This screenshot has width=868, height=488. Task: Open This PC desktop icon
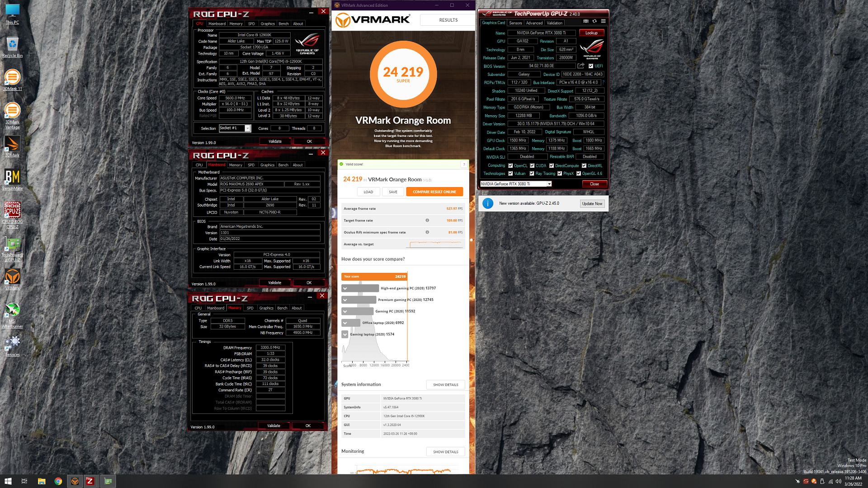(12, 14)
